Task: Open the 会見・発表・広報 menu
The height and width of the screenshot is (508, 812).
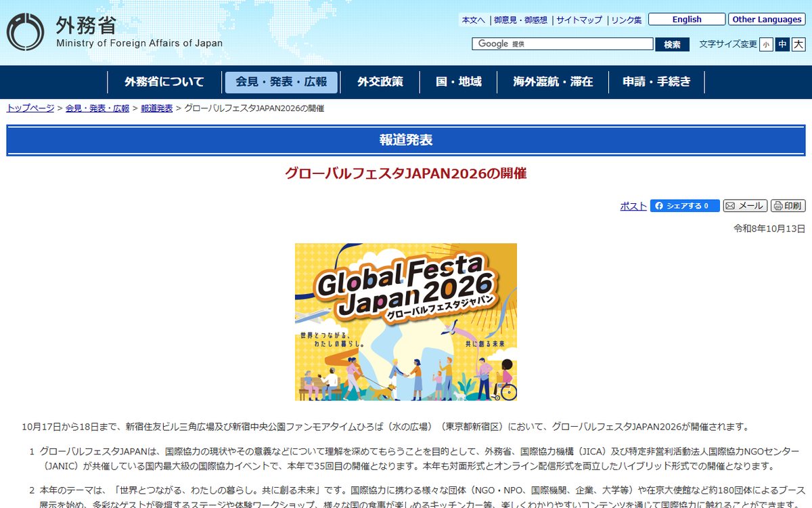Action: (x=281, y=82)
